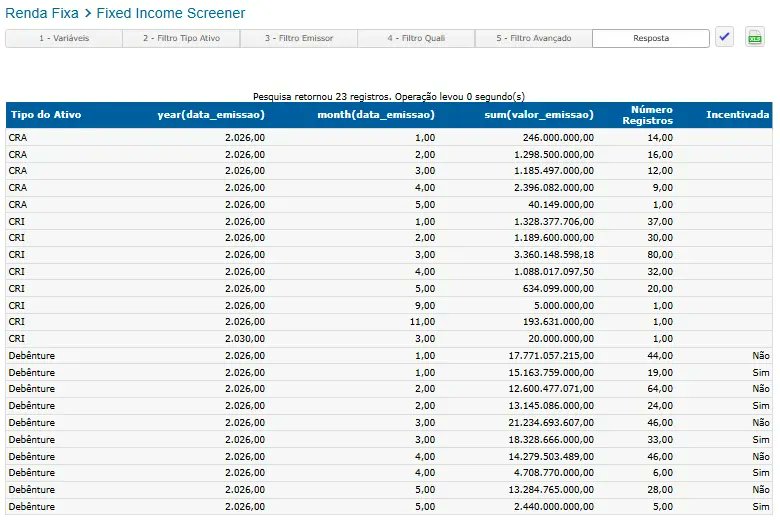The image size is (780, 524).
Task: Open the 1 - Variáveis tab
Action: coord(64,38)
